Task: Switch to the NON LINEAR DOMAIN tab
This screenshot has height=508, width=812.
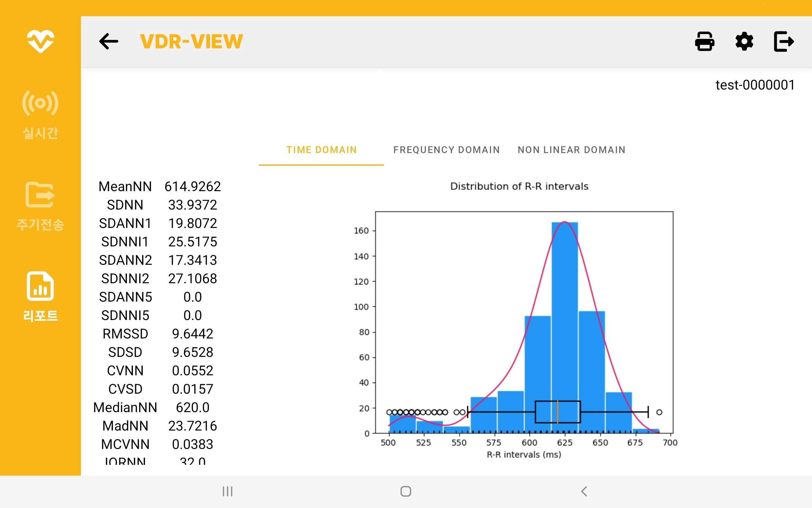Action: [x=572, y=150]
